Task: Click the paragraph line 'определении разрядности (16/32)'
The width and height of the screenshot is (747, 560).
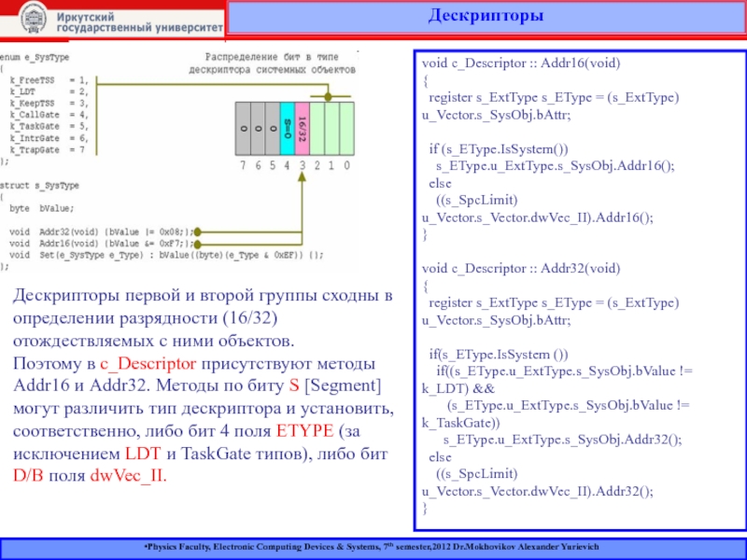Action: pos(146,318)
